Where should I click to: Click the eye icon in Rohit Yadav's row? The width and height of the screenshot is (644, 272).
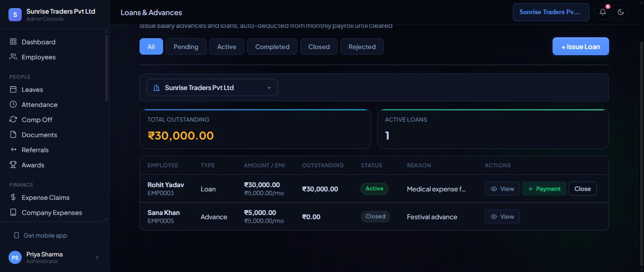[494, 189]
